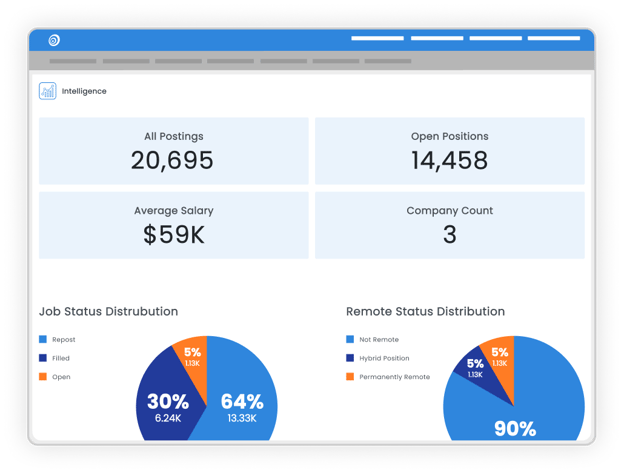Click the Remote Status Distribution heading

pos(425,311)
